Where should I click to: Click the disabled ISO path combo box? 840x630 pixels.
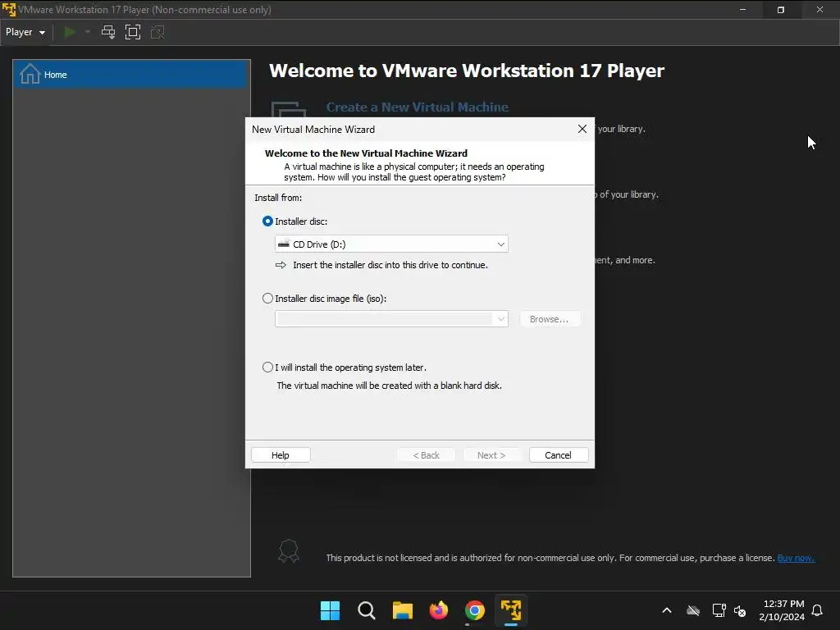[391, 319]
